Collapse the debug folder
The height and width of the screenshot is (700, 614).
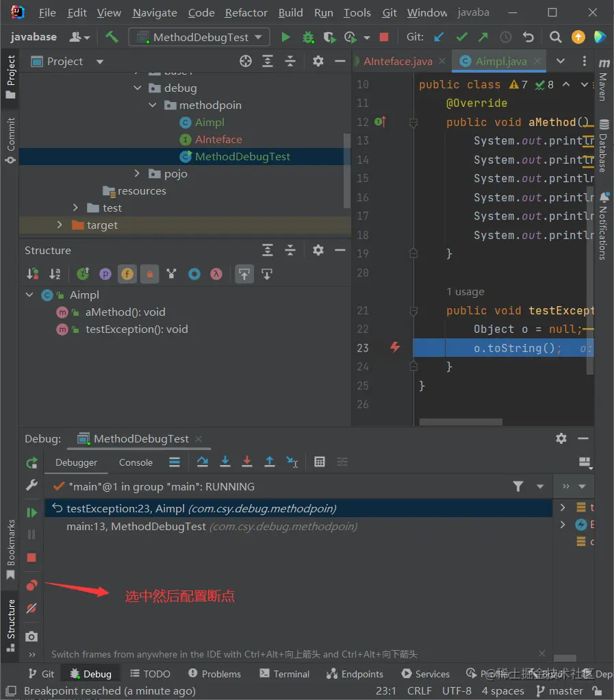click(x=138, y=88)
